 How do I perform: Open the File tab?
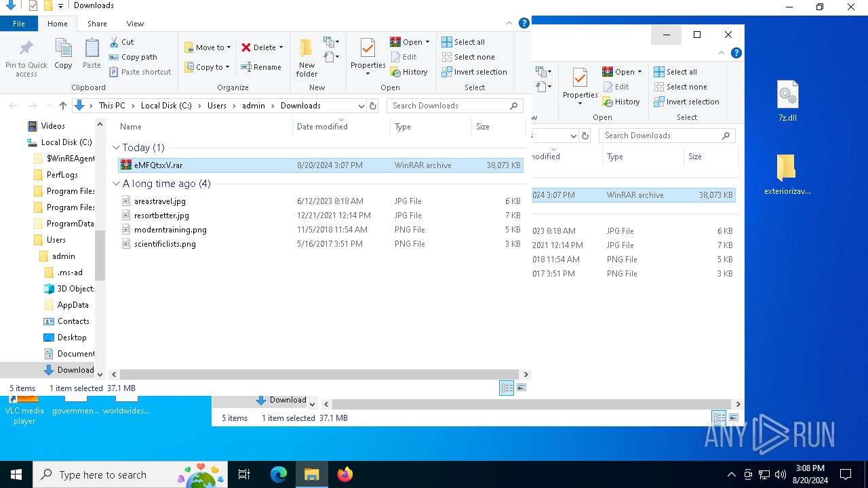[x=19, y=24]
